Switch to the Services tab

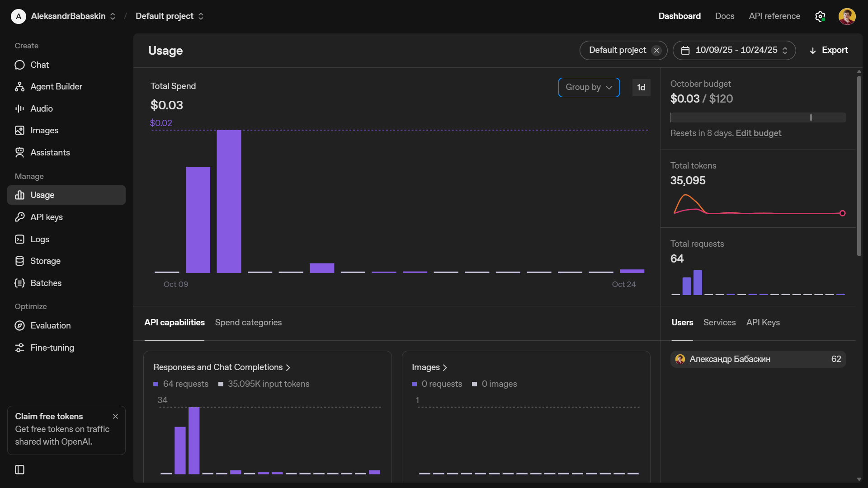(x=719, y=323)
